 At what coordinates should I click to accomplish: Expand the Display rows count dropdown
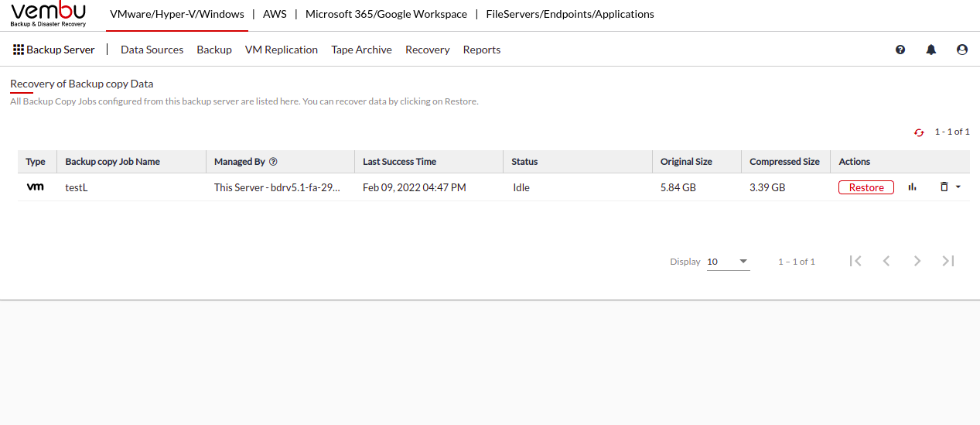pos(728,262)
